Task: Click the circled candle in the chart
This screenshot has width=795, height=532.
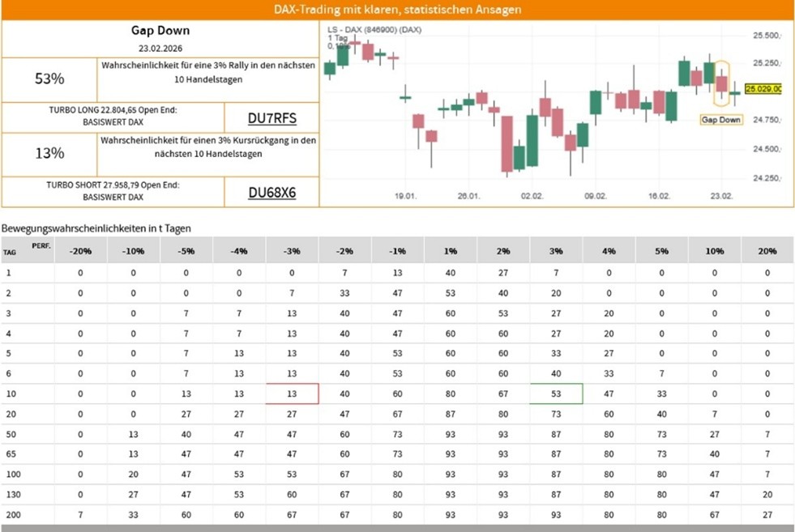Action: 721,83
